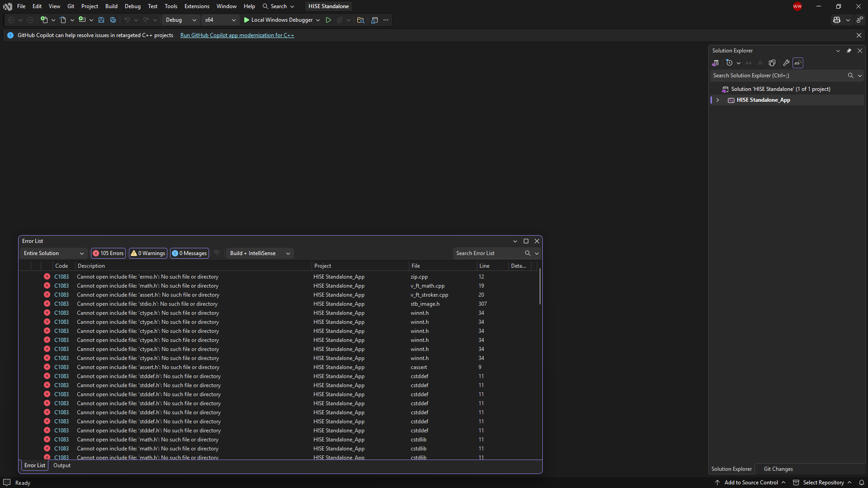This screenshot has height=488, width=868.
Task: Start Local Windows Debugger
Action: tap(278, 20)
